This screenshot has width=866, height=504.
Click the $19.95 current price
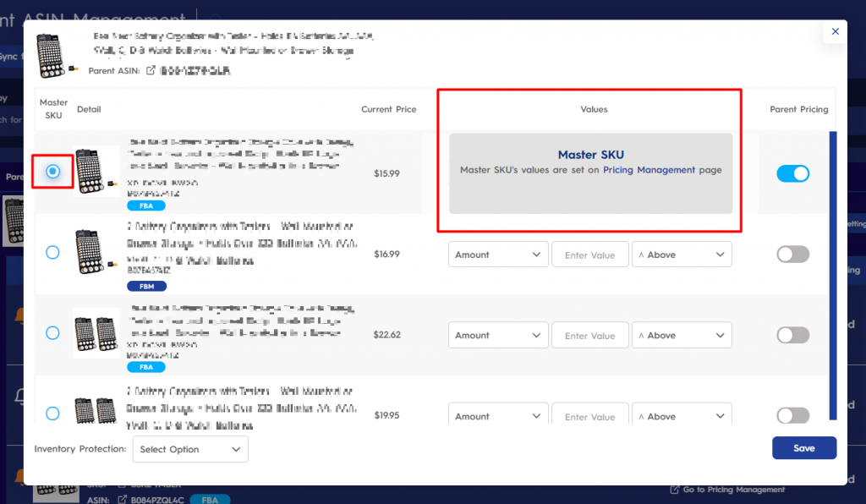tap(386, 415)
